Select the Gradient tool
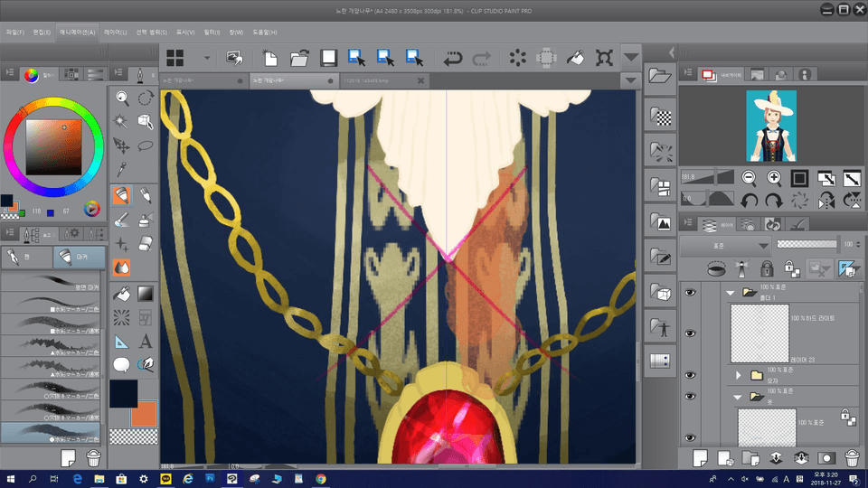The width and height of the screenshot is (868, 488). [146, 294]
